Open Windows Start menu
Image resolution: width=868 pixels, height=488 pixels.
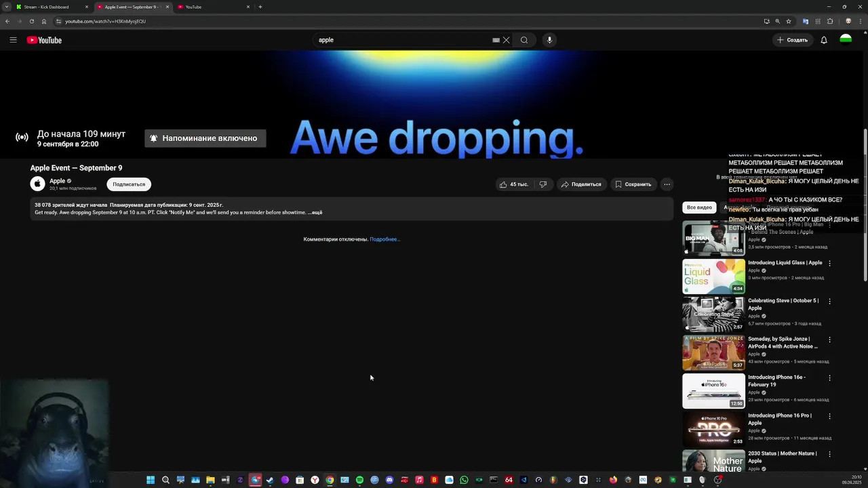(151, 480)
